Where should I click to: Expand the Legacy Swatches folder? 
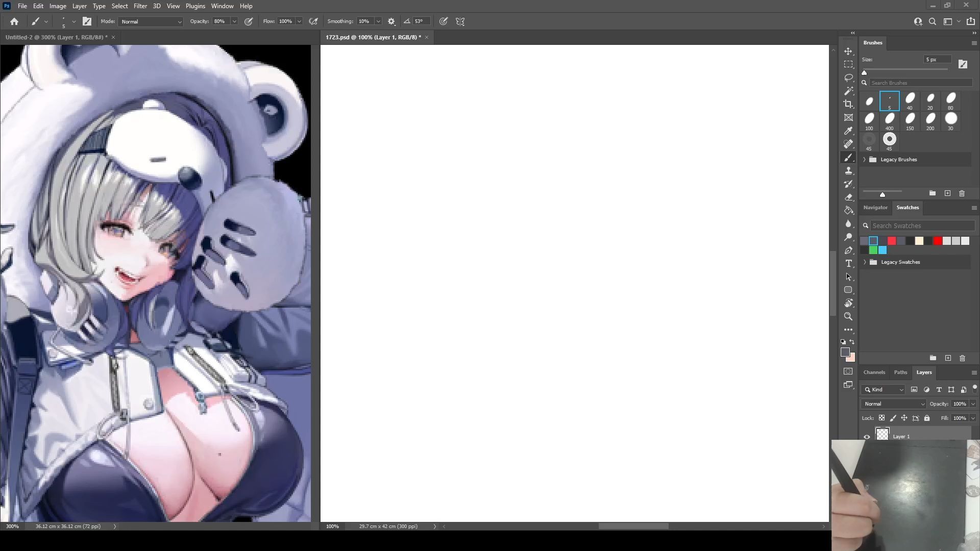(865, 262)
